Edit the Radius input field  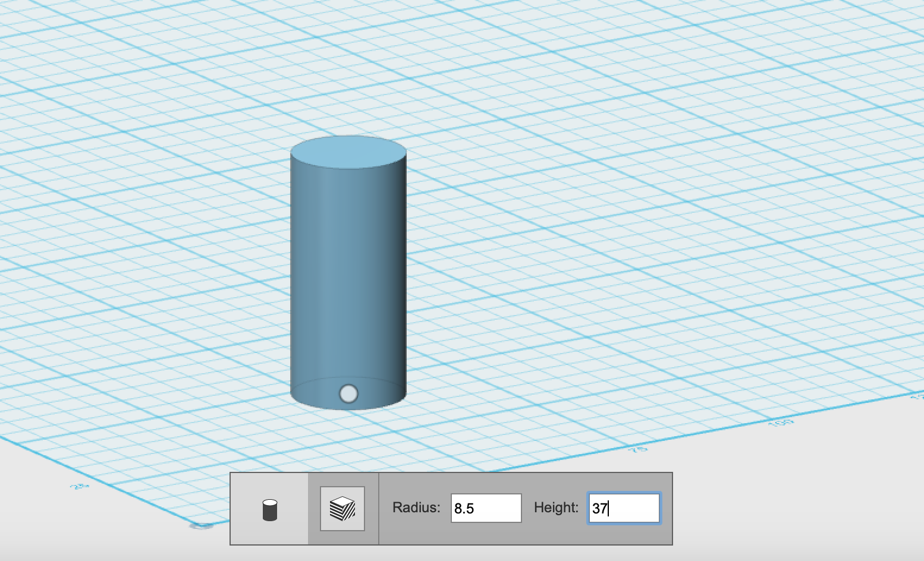coord(486,508)
